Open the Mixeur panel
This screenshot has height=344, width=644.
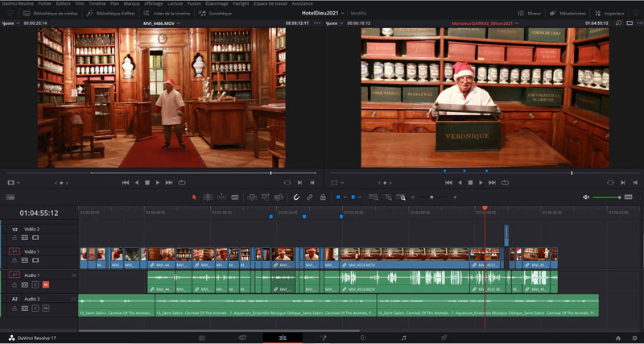pos(529,13)
